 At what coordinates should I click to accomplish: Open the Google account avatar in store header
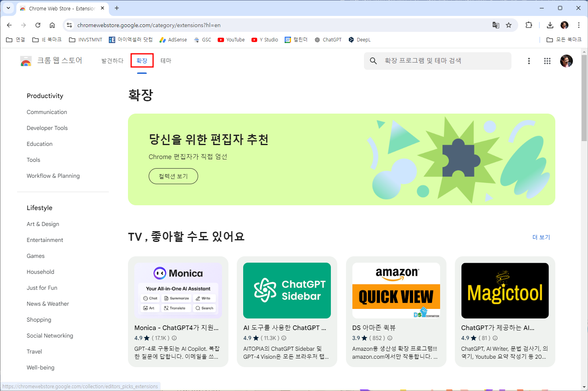point(566,61)
